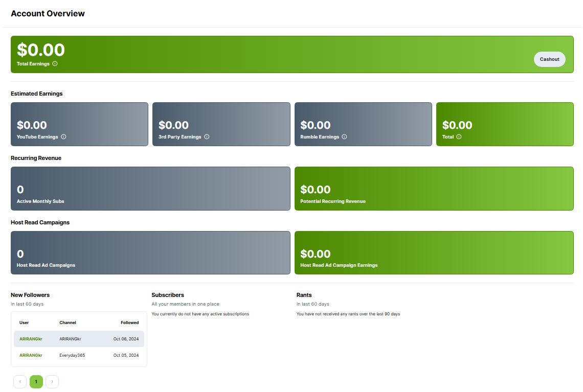Show info tooltip for Rumble Earnings
Screen dimensions: 583x392
point(344,137)
